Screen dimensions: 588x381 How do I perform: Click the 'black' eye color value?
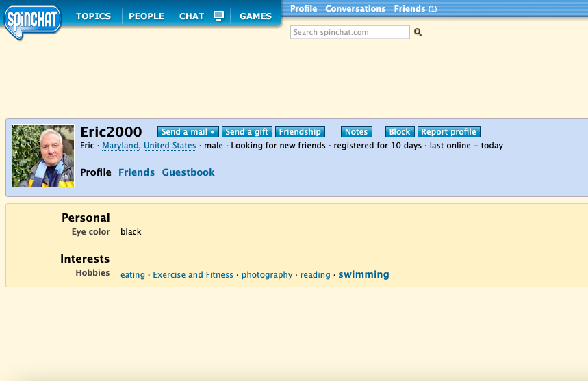coord(131,232)
